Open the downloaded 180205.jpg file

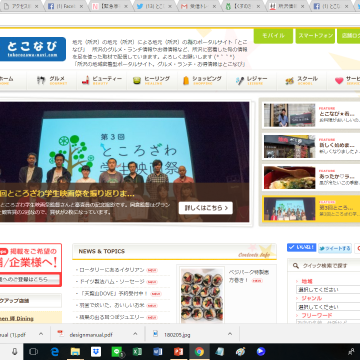[x=177, y=334]
